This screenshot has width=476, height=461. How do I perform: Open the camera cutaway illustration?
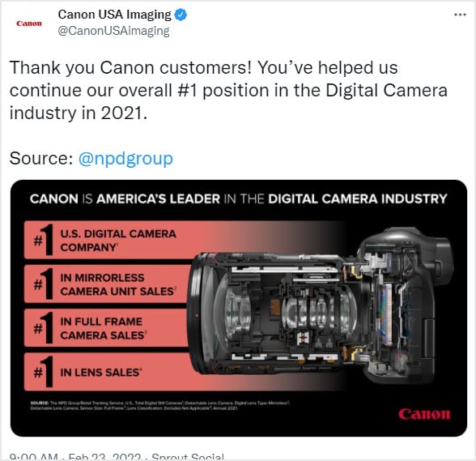pos(321,305)
